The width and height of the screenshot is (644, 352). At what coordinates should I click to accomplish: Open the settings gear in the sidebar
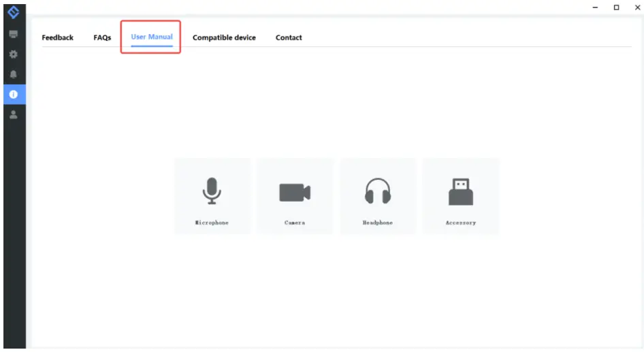point(14,54)
